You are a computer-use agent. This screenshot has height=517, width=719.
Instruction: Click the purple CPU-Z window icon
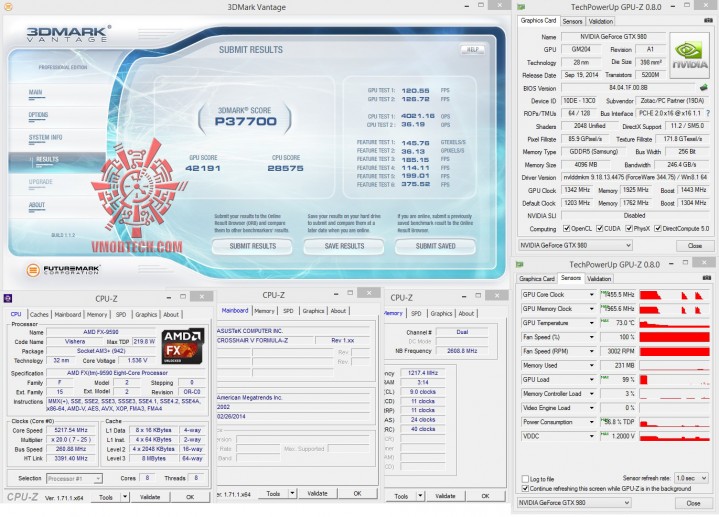[x=8, y=298]
